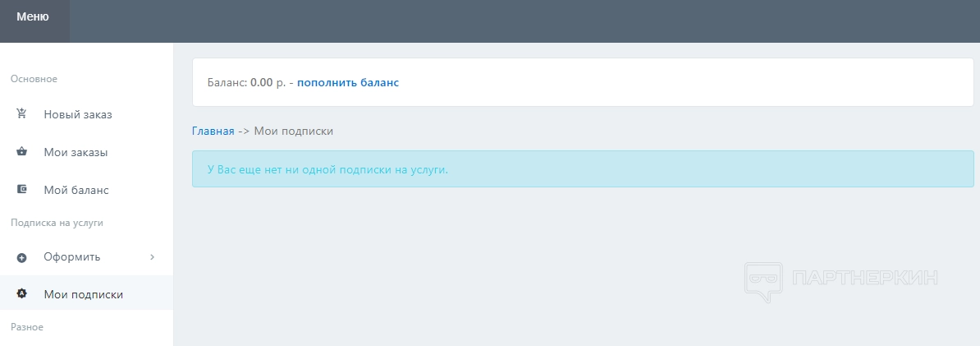The height and width of the screenshot is (346, 980).
Task: Click the no-subscriptions notice message
Action: pyautogui.click(x=327, y=169)
